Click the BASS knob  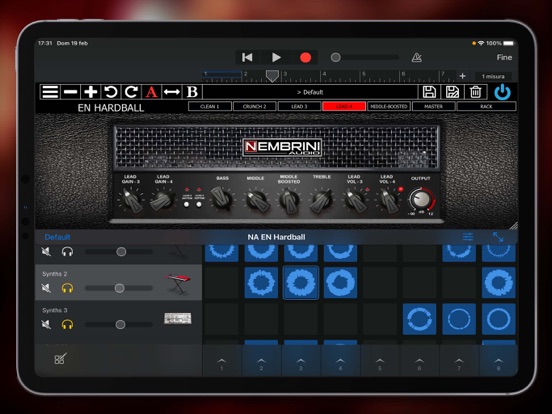click(222, 199)
